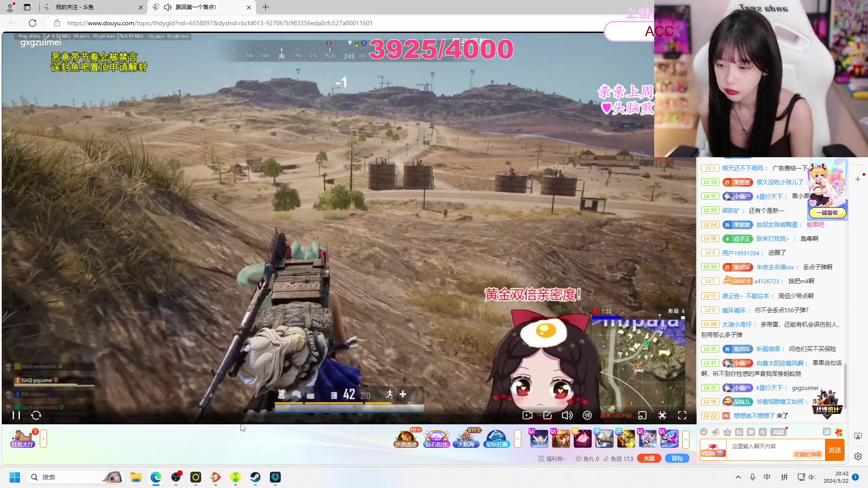This screenshot has height=488, width=868.
Task: Open the 沙漠遗迹 event icon
Action: point(406,439)
